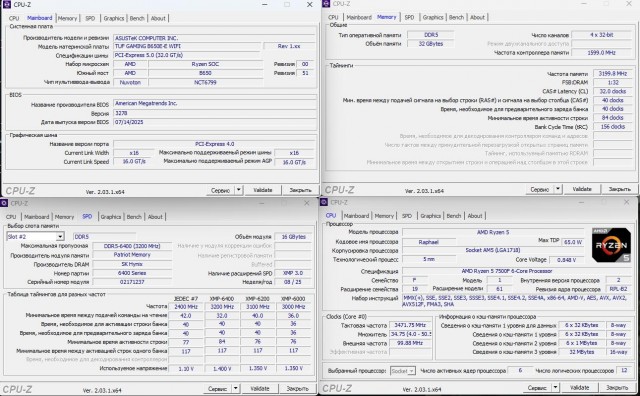The width and height of the screenshot is (640, 396).
Task: Click the CPU-Z title icon in Memory window
Action: [326, 4]
